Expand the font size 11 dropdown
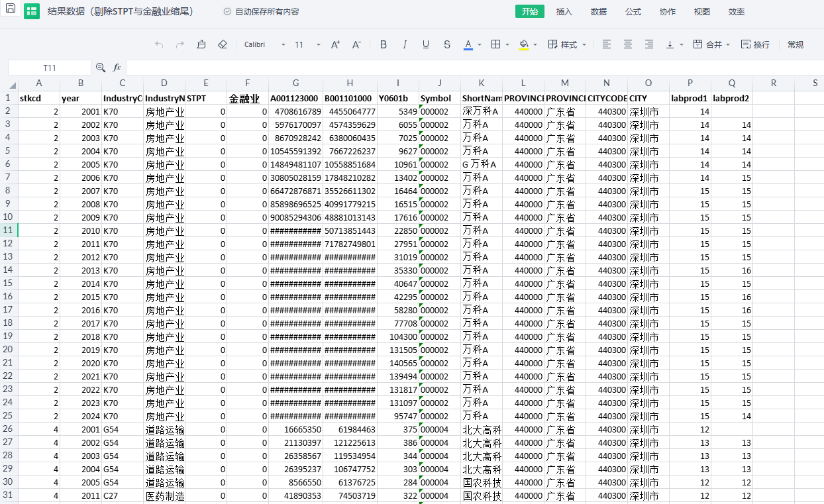 (x=318, y=45)
